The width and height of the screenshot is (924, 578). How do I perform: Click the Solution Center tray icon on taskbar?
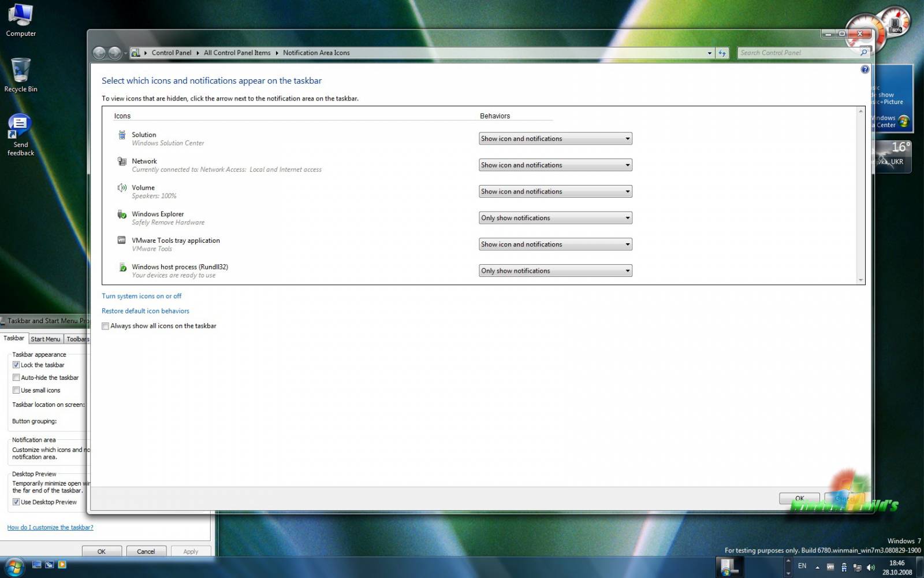844,567
